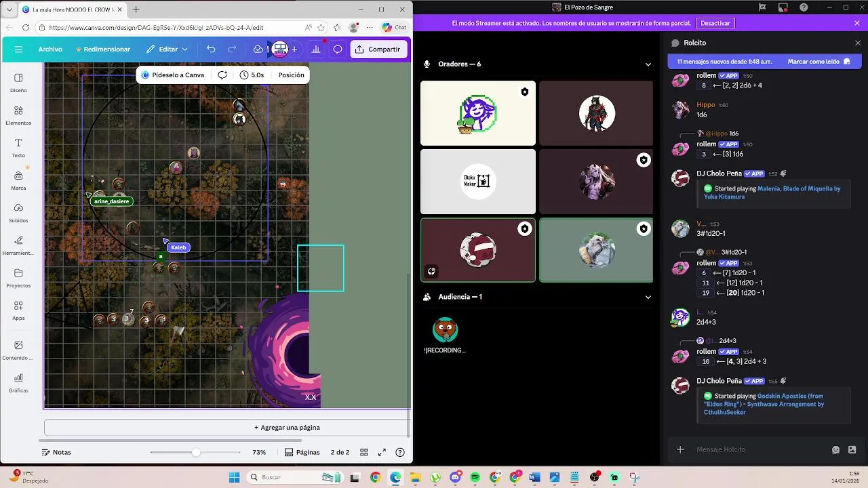Open a new browser tab
The width and height of the screenshot is (868, 488).
136,9
